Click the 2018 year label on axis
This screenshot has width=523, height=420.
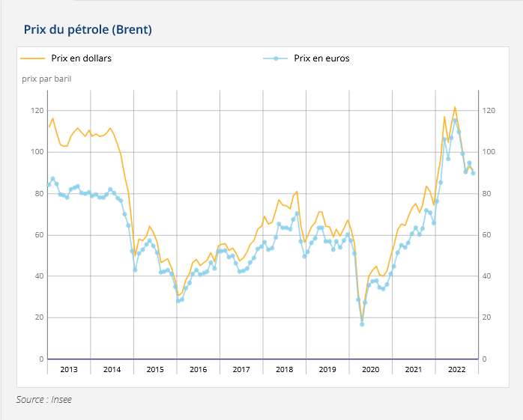[x=284, y=369]
